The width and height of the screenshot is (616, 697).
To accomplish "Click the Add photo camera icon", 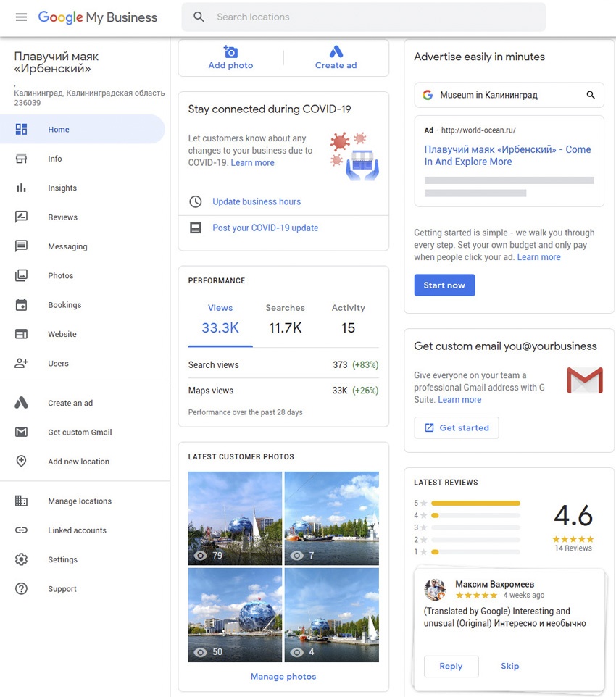I will coord(230,52).
